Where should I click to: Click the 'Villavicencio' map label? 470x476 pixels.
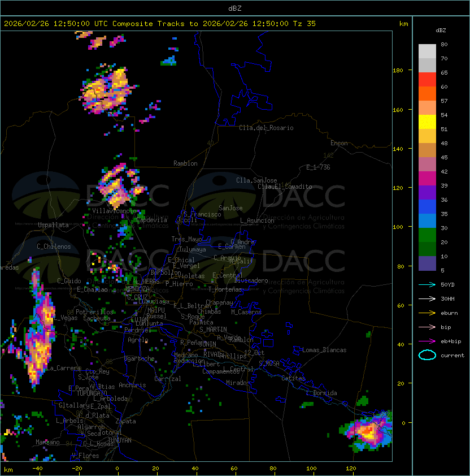click(x=114, y=211)
